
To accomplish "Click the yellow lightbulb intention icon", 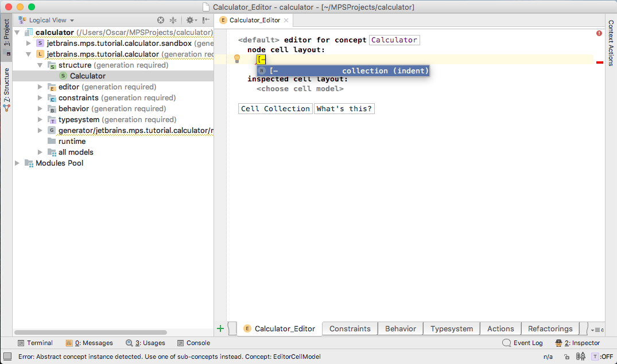I will (x=236, y=58).
